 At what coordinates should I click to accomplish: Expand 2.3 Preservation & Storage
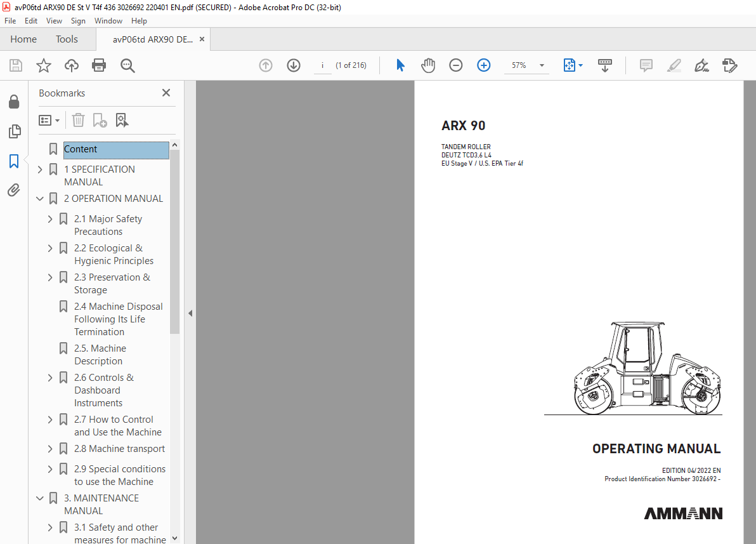(50, 277)
